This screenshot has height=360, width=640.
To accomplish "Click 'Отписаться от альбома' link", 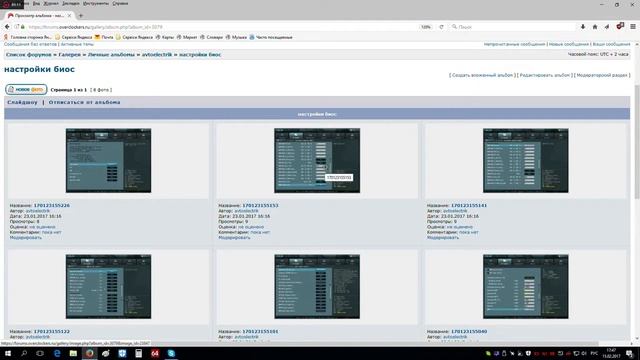I will [x=84, y=102].
